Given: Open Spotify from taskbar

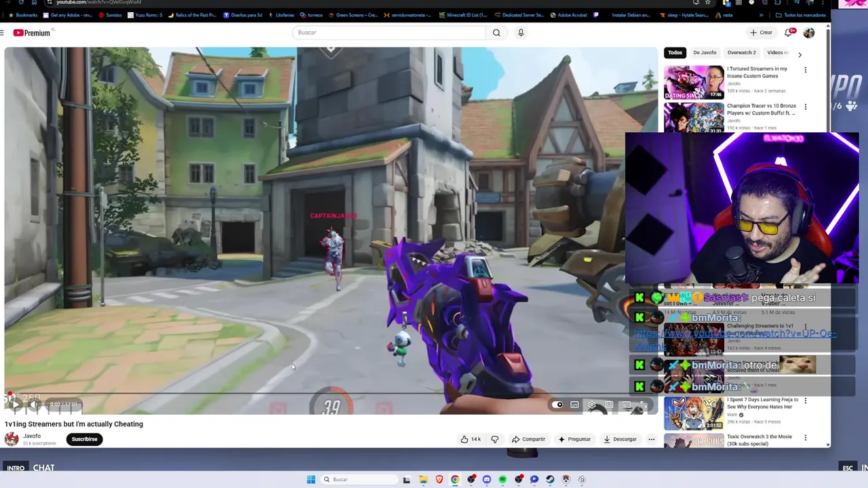Looking at the screenshot, I should [x=502, y=479].
